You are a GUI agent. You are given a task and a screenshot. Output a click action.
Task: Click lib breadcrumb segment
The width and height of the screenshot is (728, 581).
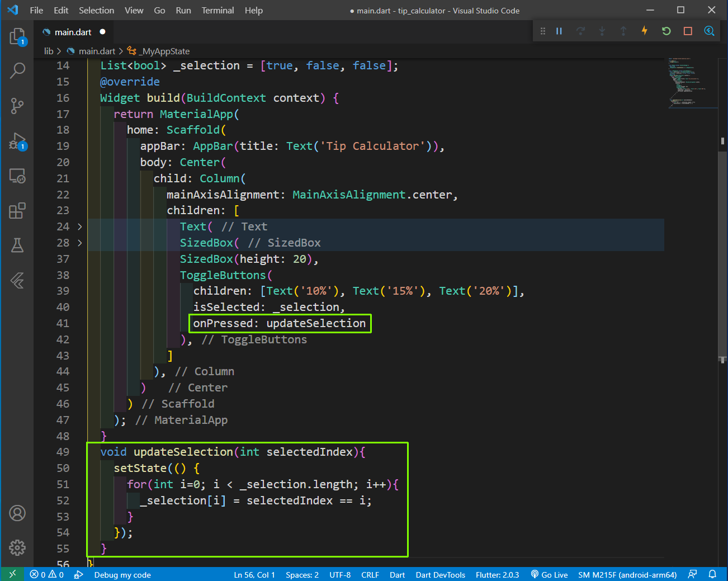click(x=49, y=51)
